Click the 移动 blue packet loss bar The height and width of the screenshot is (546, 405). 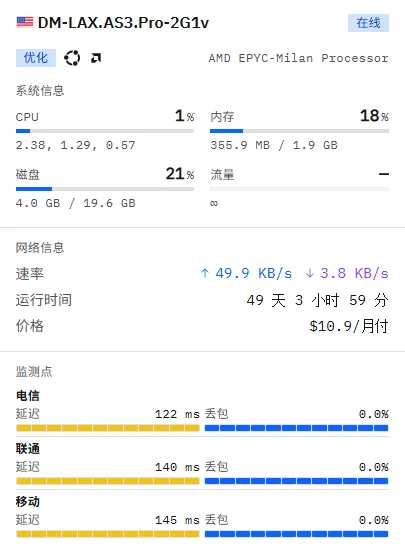pos(296,534)
